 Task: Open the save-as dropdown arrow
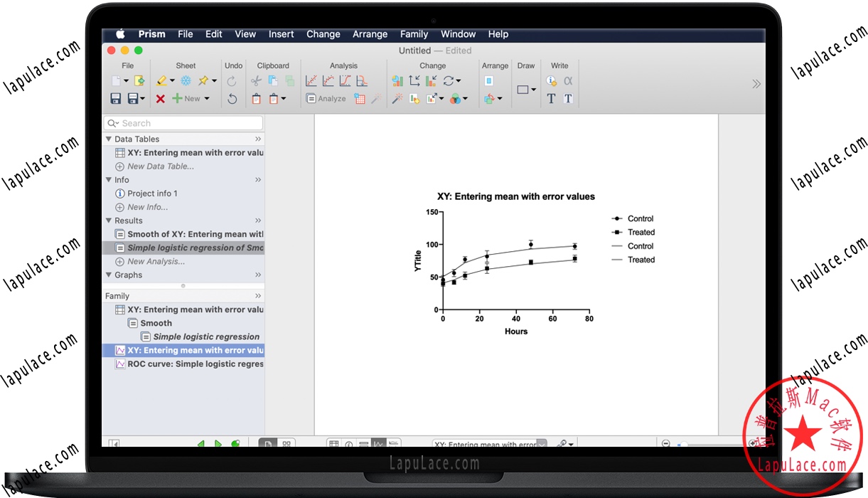(x=142, y=99)
